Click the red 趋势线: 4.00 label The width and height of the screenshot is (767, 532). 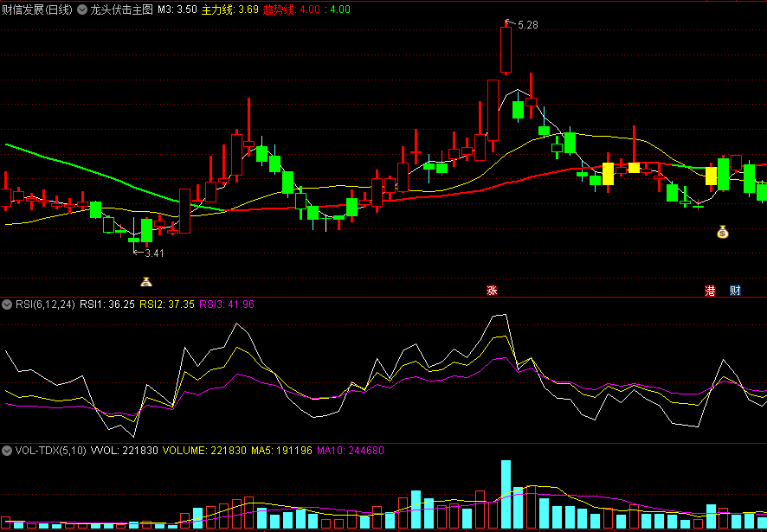click(291, 10)
